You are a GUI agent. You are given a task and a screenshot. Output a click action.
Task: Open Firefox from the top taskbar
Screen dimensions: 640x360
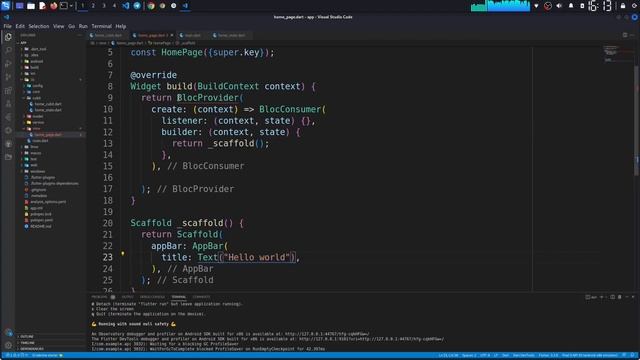53,6
